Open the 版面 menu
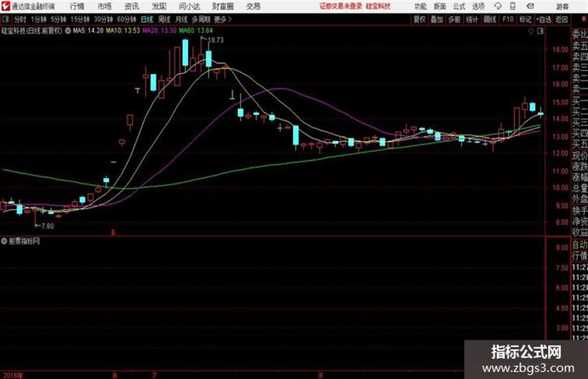Image resolution: width=588 pixels, height=379 pixels. [440, 6]
